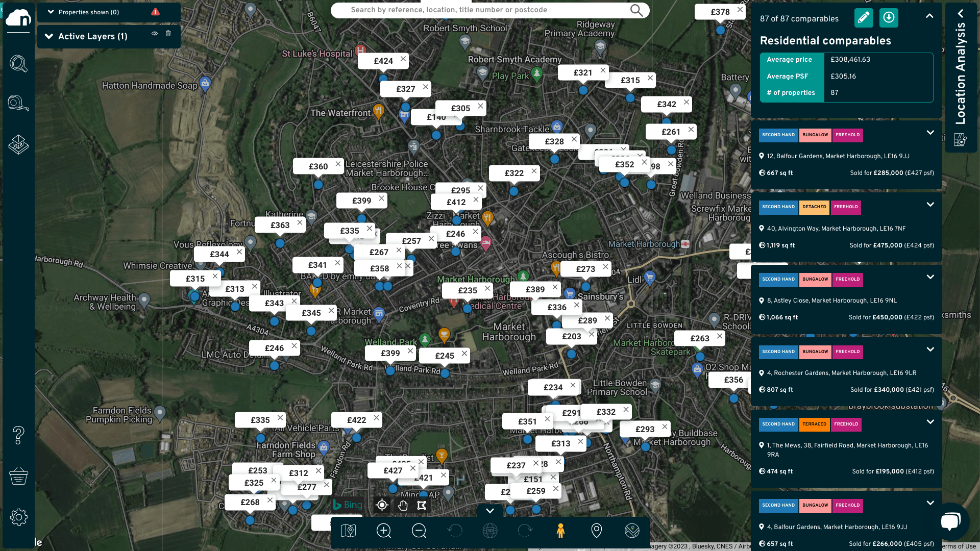Switch to 3D globe view
This screenshot has height=551, width=980.
click(490, 531)
